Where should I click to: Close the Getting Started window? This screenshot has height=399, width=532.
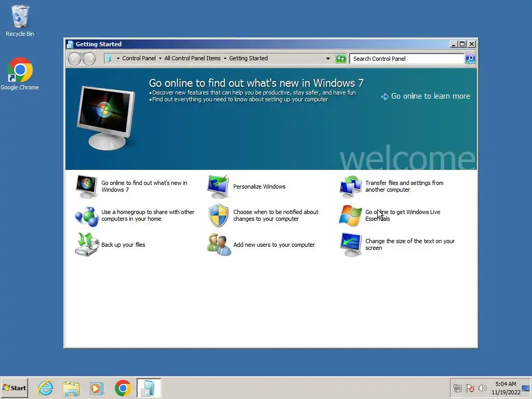472,44
